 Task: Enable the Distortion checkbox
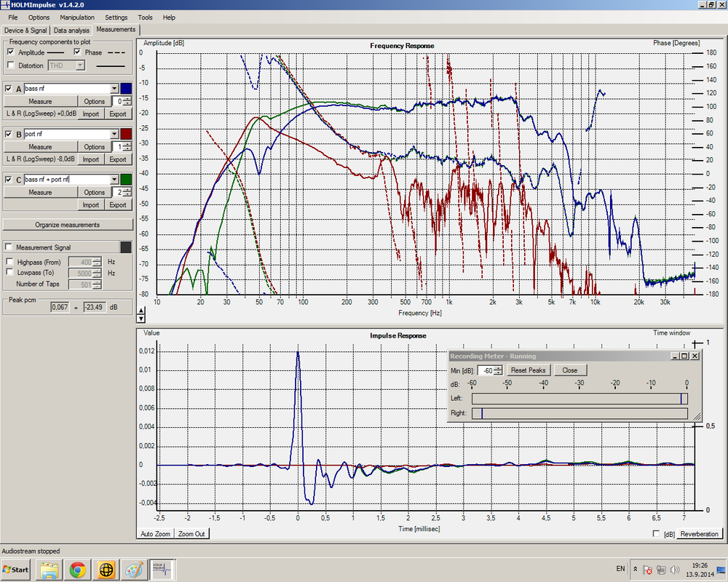click(x=11, y=65)
